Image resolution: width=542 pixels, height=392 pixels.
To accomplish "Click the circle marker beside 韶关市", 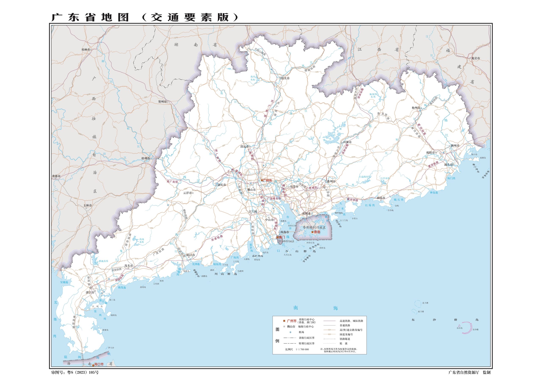I will (x=280, y=78).
